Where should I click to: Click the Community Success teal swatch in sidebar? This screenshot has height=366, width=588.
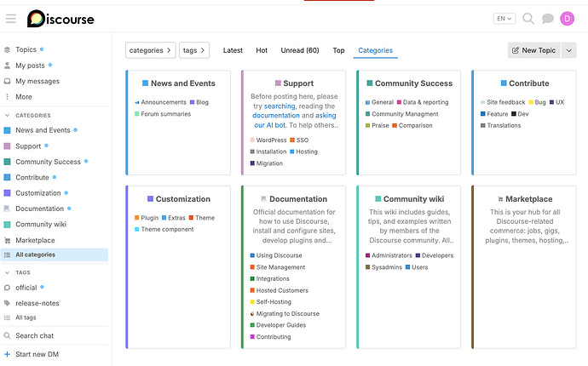coord(7,162)
